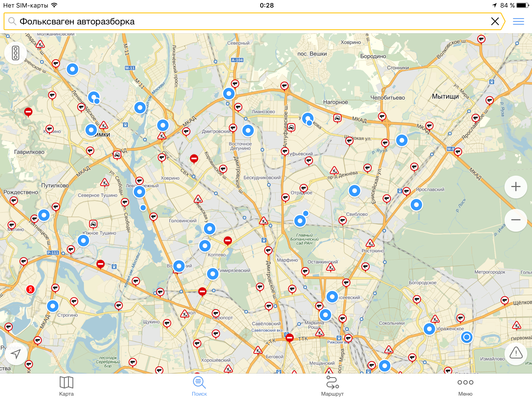Screen dimensions: 532x399
Task: Select the blue pin near Свиблово
Action: (x=355, y=191)
